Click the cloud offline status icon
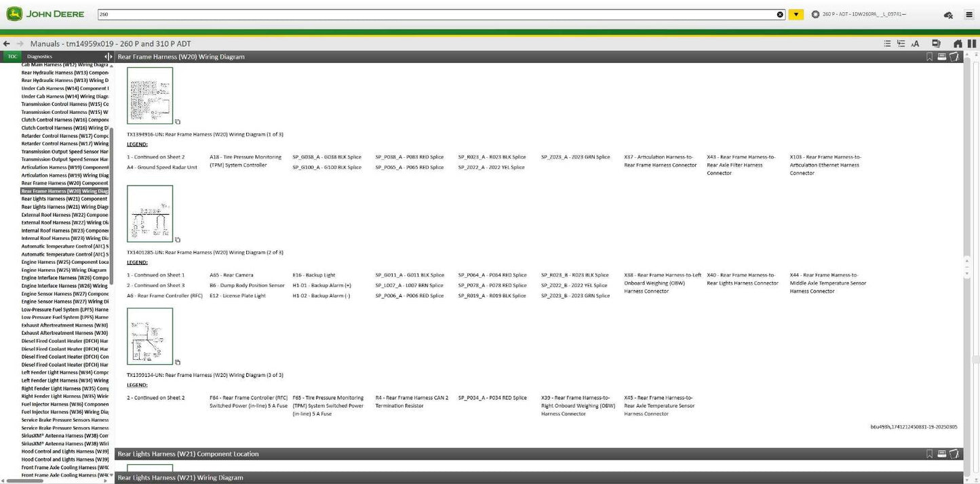 point(948,14)
